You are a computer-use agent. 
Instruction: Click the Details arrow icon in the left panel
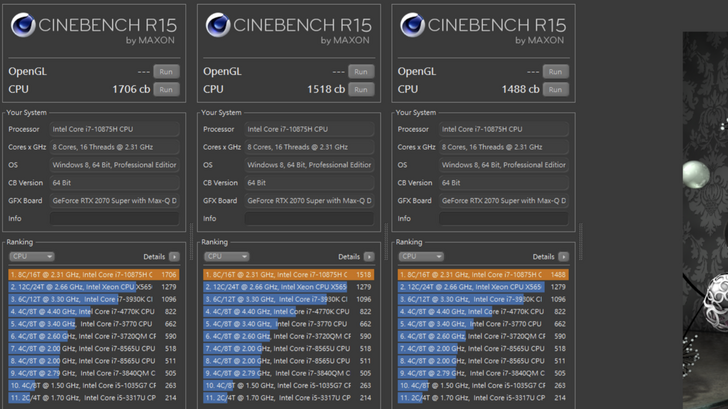[x=174, y=257]
